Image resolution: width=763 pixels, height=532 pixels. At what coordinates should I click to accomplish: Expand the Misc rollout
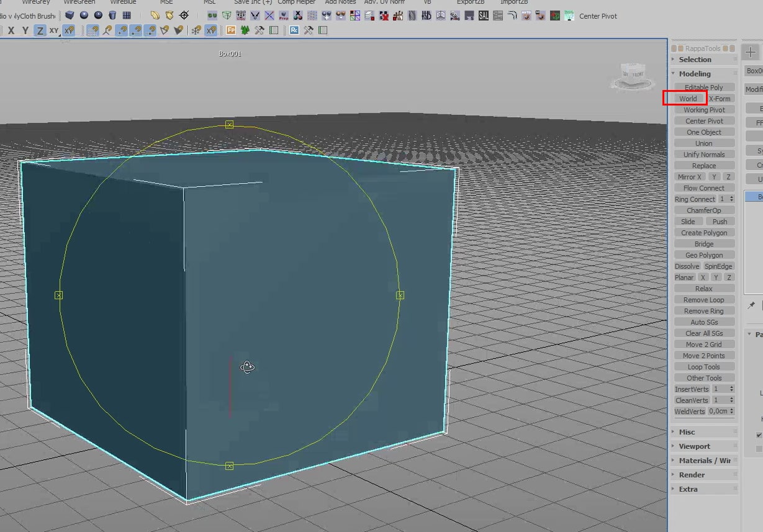704,432
